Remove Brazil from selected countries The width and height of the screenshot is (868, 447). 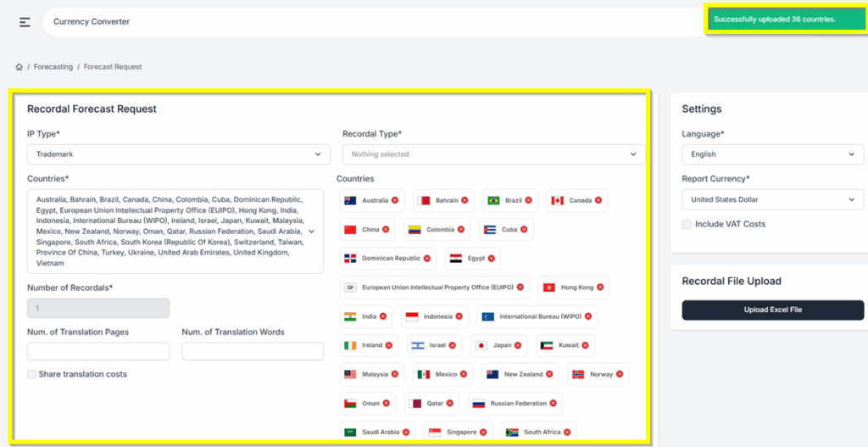[529, 201]
